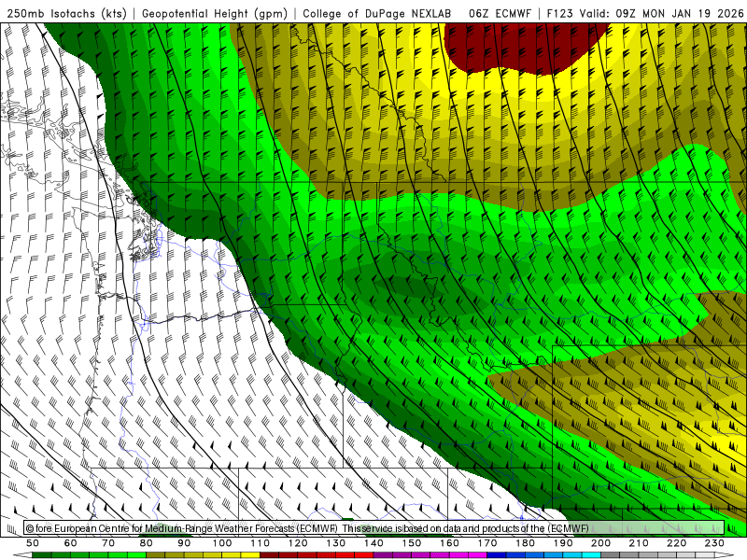Screen dimensions: 747x560
Task: Click the right arrow end of the colorbar
Action: pyautogui.click(x=725, y=555)
